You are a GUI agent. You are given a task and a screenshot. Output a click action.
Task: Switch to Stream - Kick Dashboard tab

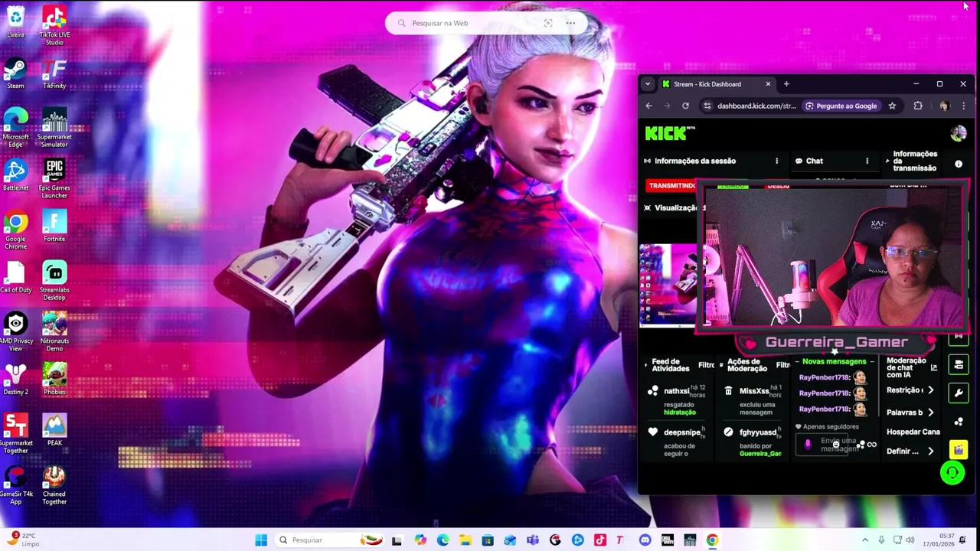[x=716, y=84]
